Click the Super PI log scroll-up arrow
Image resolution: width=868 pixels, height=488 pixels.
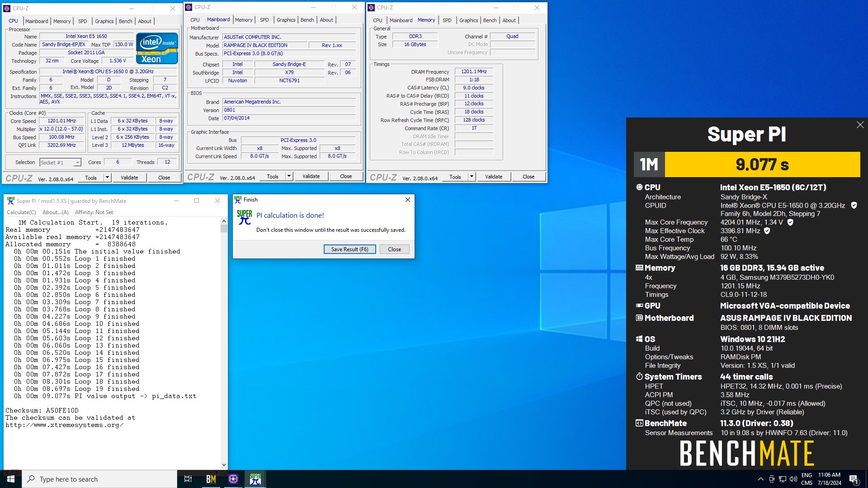tap(224, 221)
